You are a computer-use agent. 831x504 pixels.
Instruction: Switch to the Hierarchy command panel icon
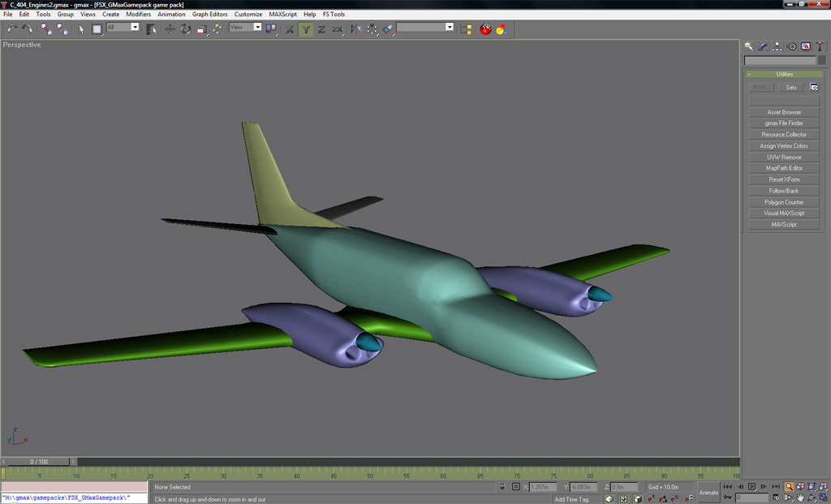[777, 47]
